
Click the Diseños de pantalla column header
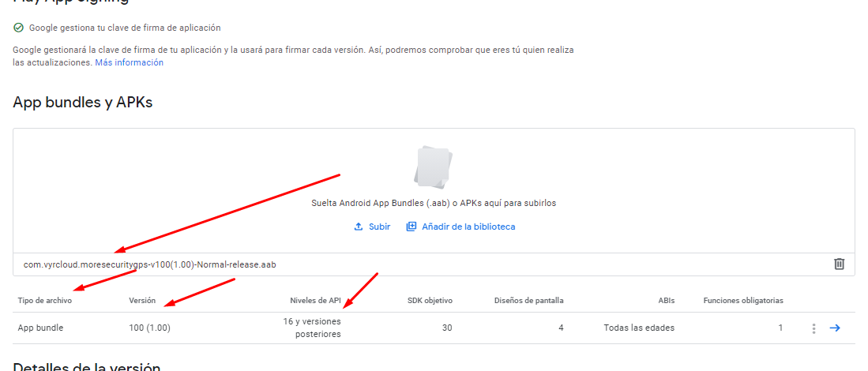coord(528,301)
